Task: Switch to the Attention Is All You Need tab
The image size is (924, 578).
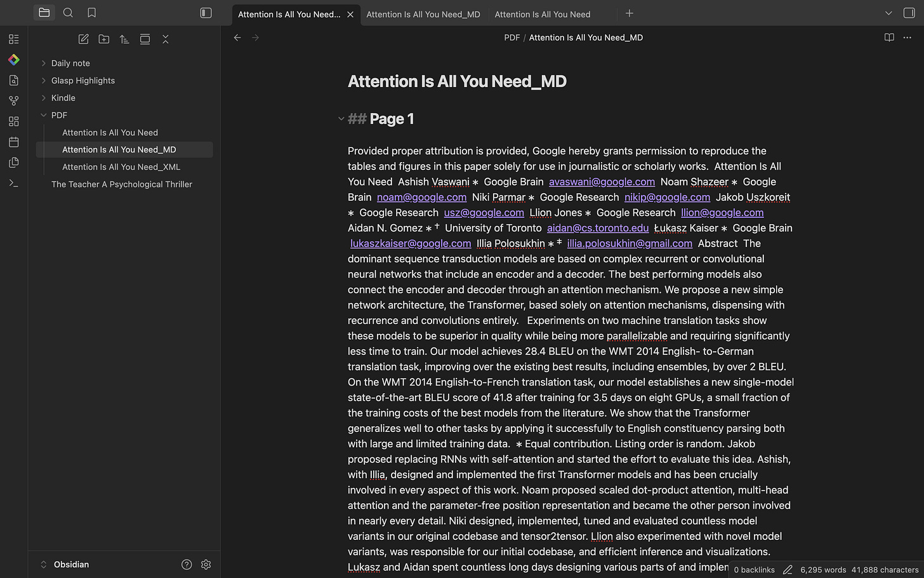Action: pyautogui.click(x=543, y=14)
